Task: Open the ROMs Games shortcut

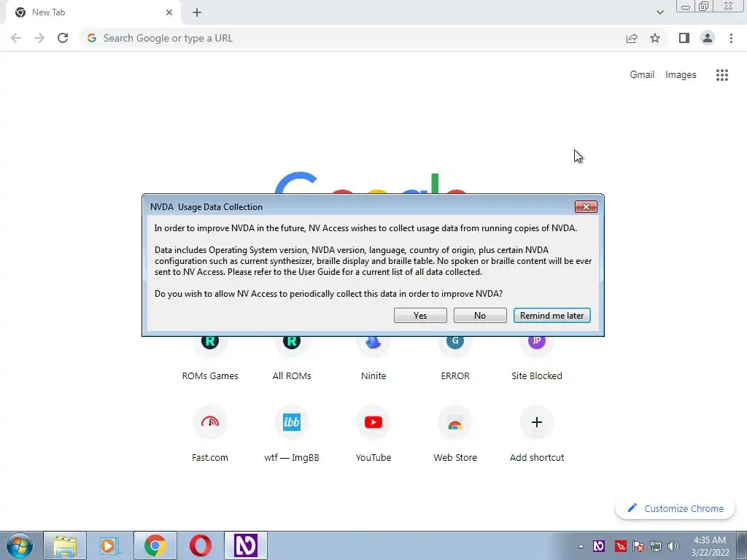Action: coord(210,348)
